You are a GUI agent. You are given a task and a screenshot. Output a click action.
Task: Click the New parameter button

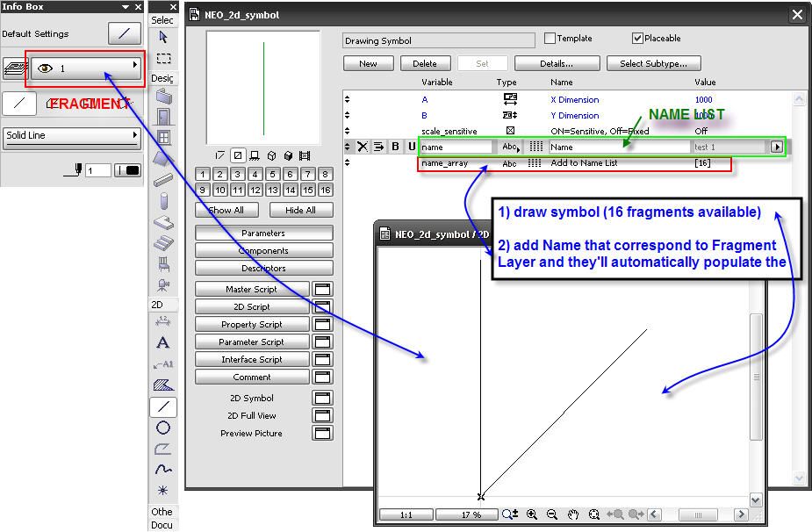point(368,64)
